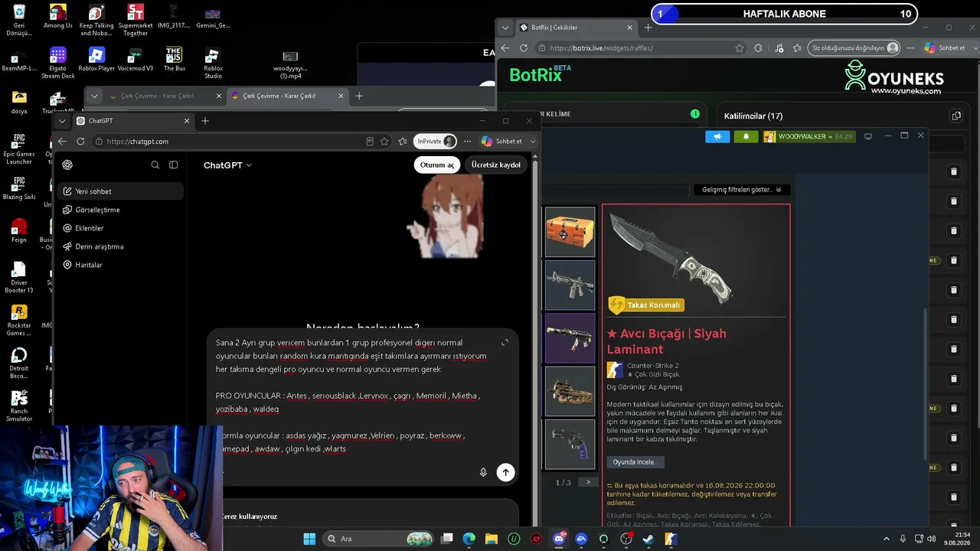
Task: Click the Oyunda incele button
Action: 635,462
